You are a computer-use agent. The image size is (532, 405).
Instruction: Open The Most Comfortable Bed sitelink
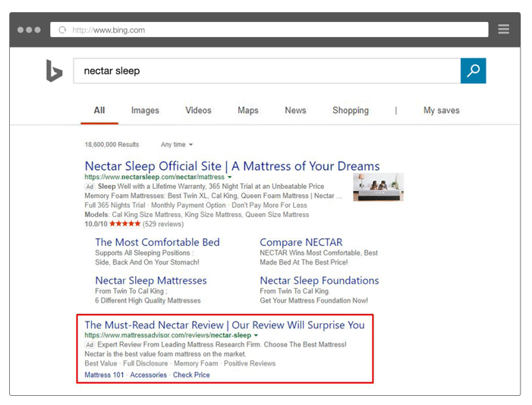click(x=157, y=242)
